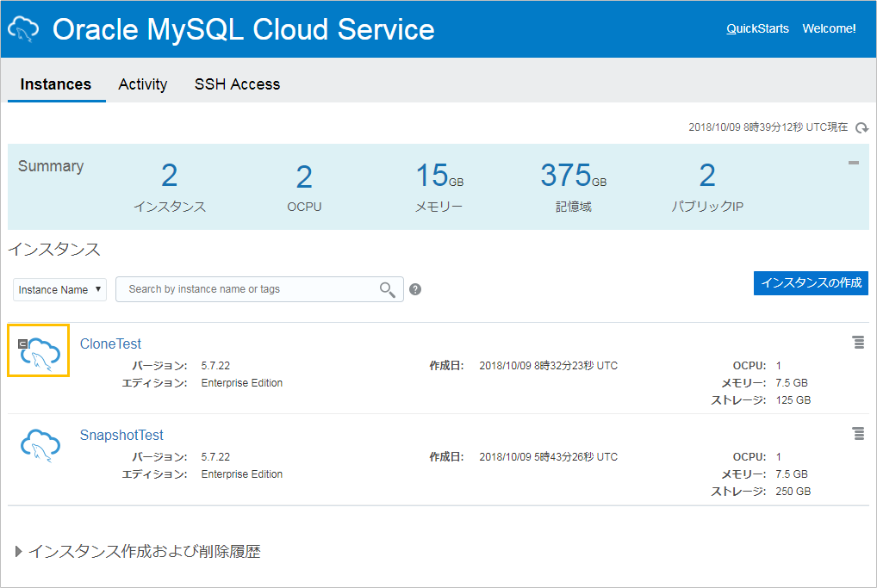The height and width of the screenshot is (588, 877).
Task: Switch to the SSH Access tab
Action: 237,84
